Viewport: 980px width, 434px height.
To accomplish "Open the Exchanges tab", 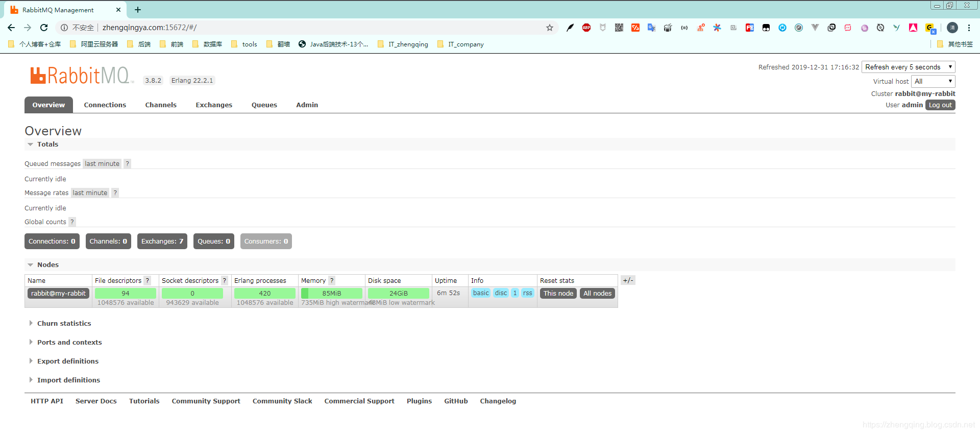I will click(x=214, y=105).
